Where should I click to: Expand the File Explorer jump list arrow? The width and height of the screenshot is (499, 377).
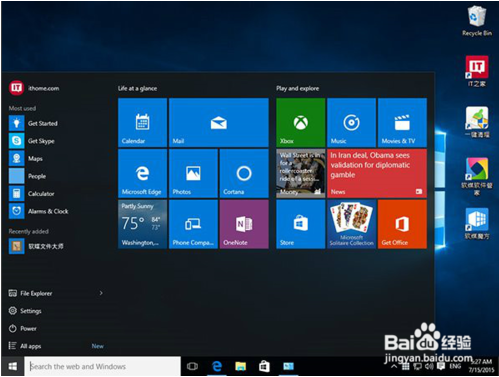(x=101, y=293)
